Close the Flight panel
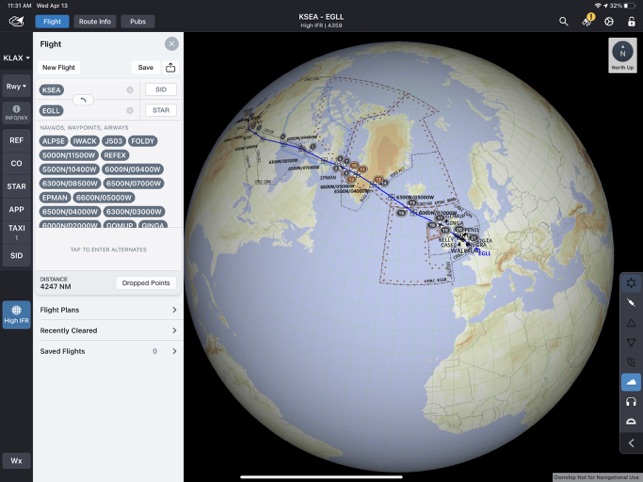This screenshot has height=482, width=643. pyautogui.click(x=171, y=44)
